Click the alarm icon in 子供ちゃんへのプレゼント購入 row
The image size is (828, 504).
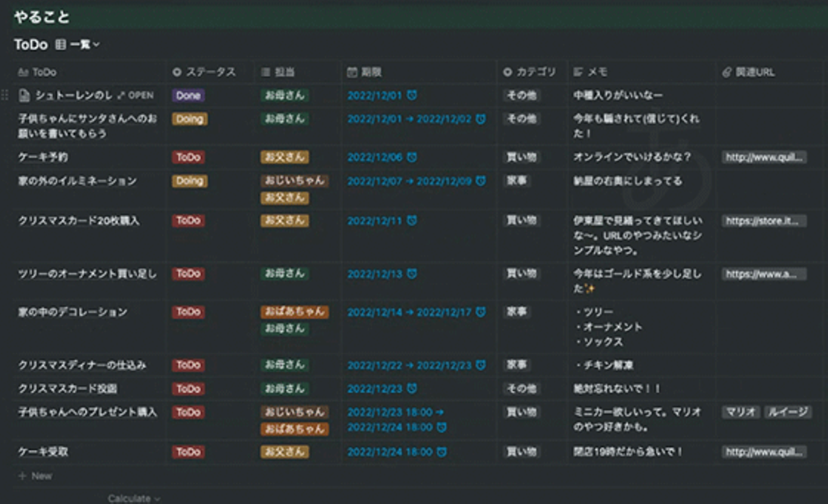(x=442, y=427)
